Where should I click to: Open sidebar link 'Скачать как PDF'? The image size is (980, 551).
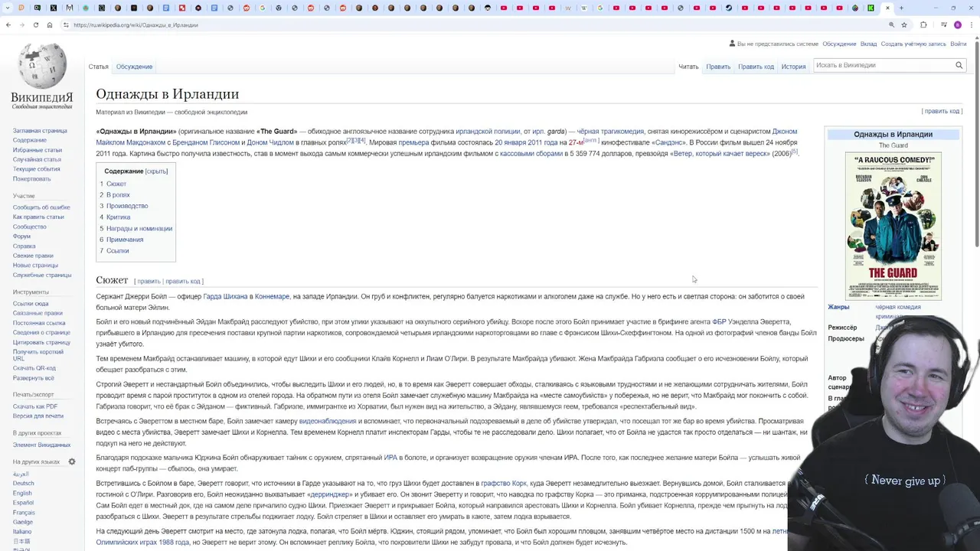click(35, 406)
